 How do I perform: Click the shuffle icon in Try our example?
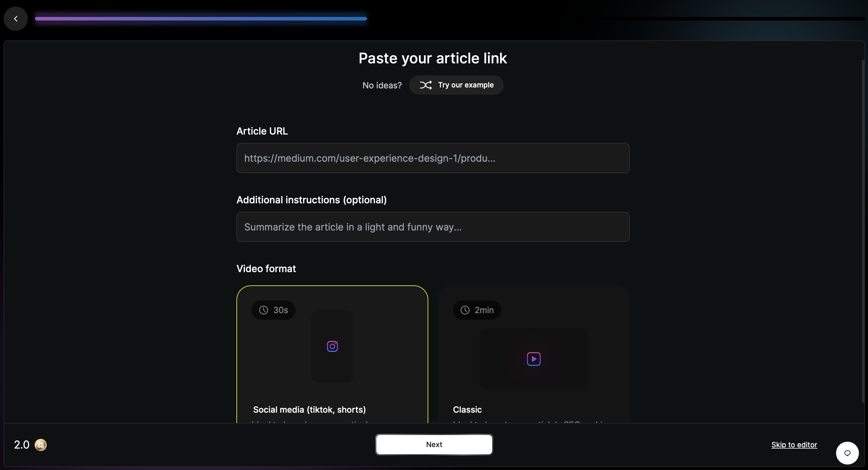[x=426, y=85]
